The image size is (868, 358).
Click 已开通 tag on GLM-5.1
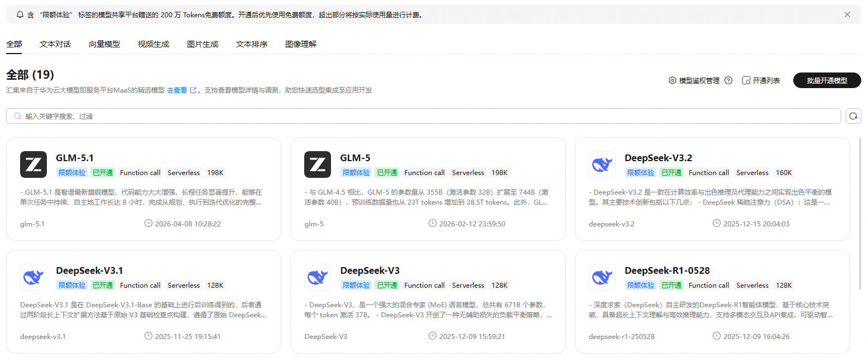tap(103, 172)
